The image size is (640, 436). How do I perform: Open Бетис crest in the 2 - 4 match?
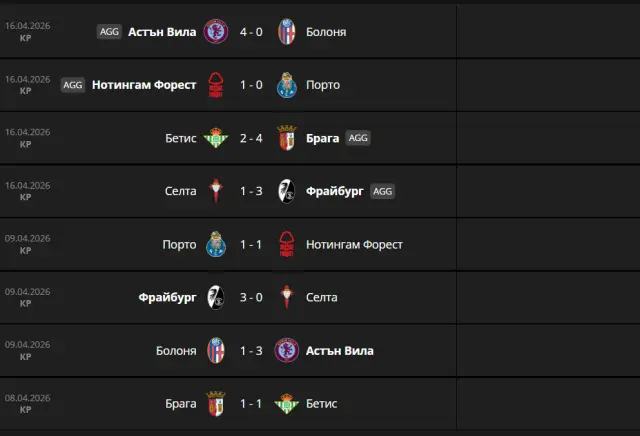(x=214, y=138)
